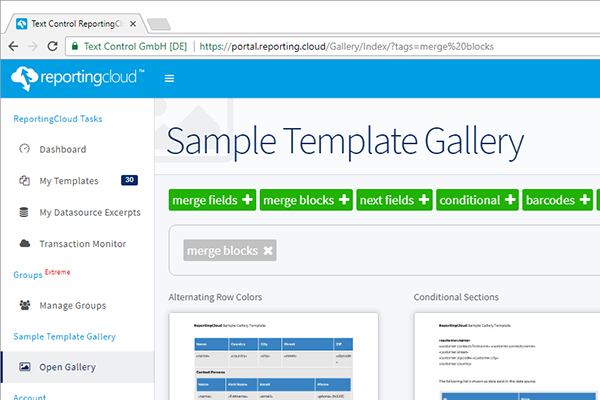This screenshot has width=600, height=400.
Task: Click the Sample Template Gallery page heading
Action: point(345,142)
